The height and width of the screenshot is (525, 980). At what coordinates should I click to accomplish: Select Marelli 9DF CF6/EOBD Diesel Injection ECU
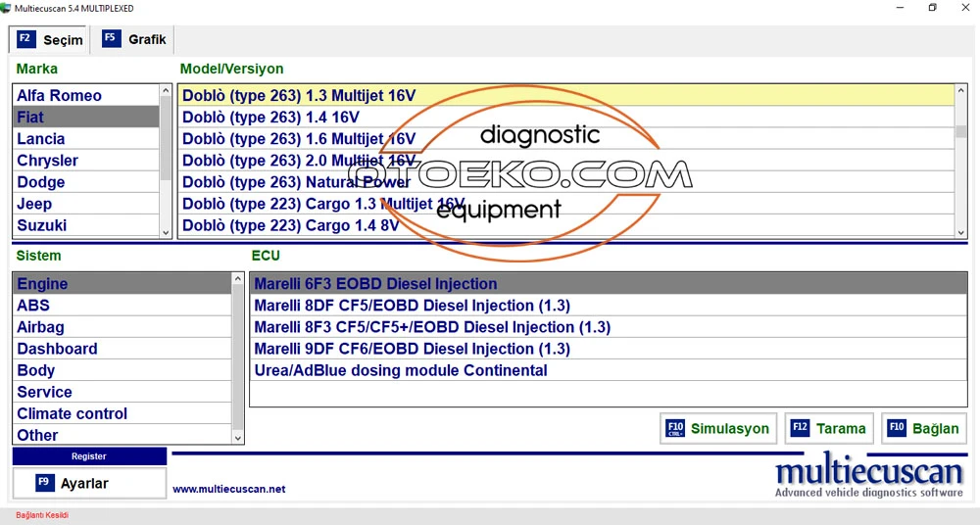[609, 349]
